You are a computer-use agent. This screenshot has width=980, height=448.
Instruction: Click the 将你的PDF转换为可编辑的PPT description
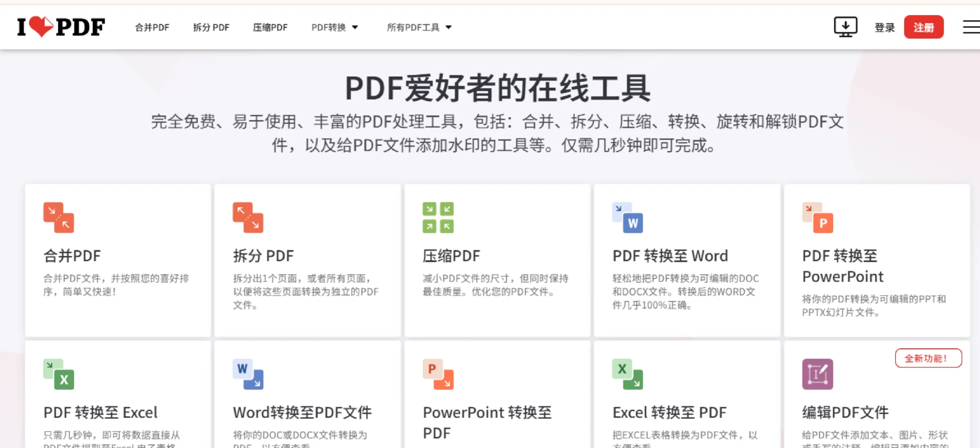[x=874, y=305]
